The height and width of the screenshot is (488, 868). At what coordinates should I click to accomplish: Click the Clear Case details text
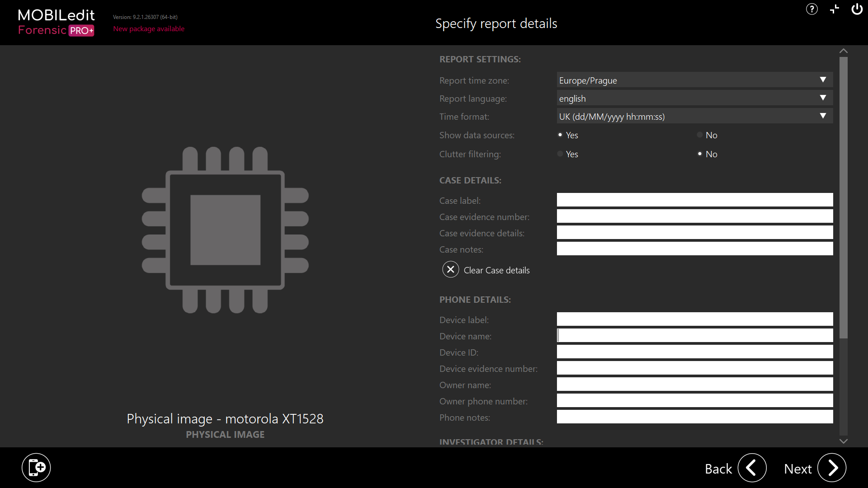(x=496, y=270)
